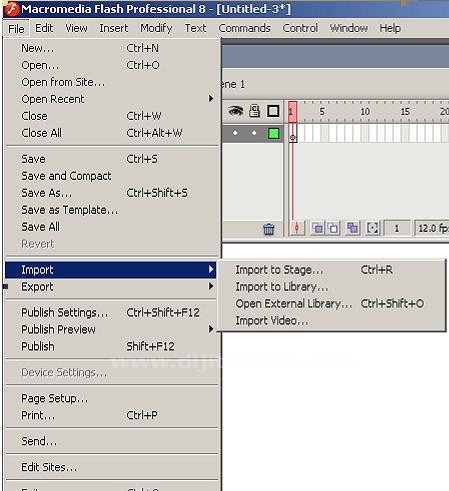Click the playhead at frame 1
The height and width of the screenshot is (491, 449).
292,111
